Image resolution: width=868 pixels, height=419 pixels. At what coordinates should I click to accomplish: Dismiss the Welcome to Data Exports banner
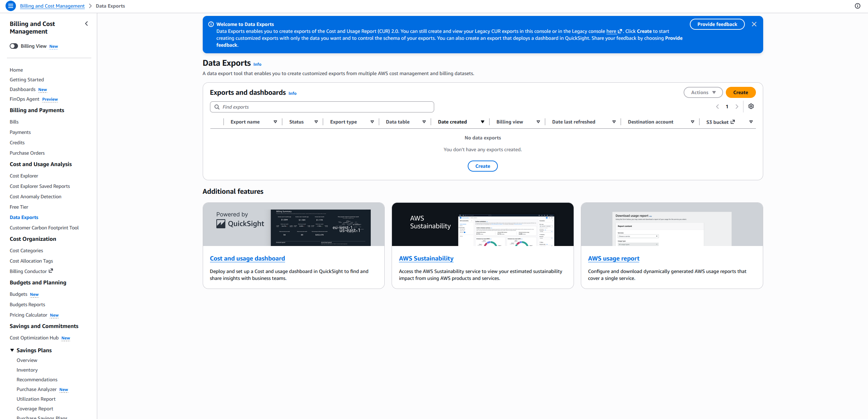click(754, 24)
